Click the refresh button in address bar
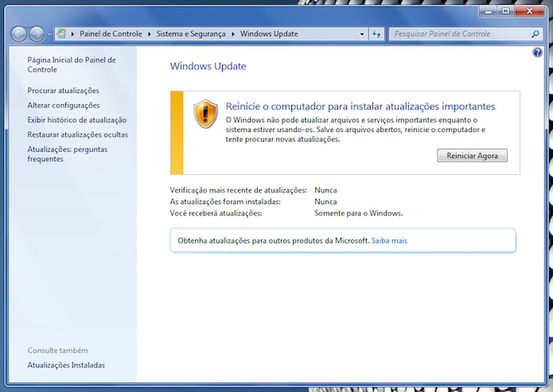Viewport: 553px width, 392px height. [x=377, y=34]
